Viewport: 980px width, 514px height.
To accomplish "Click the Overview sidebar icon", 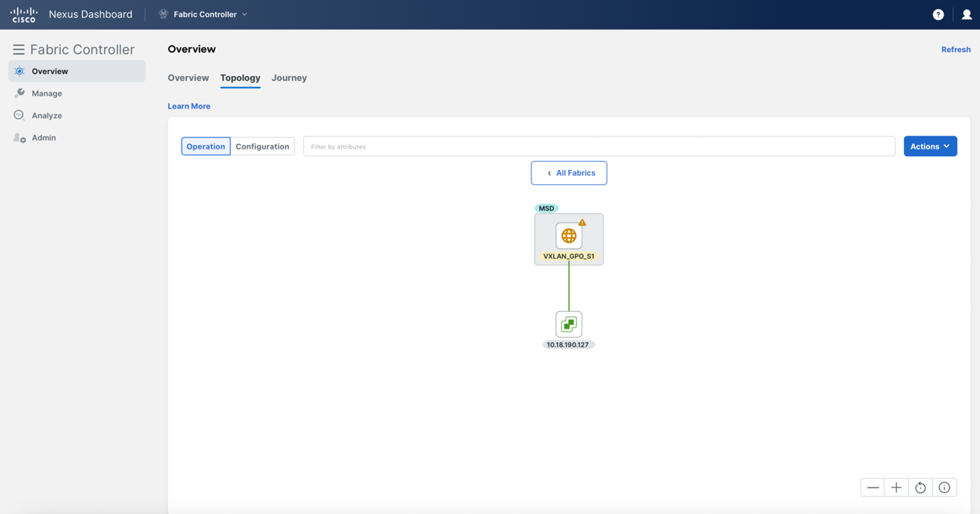I will [19, 71].
